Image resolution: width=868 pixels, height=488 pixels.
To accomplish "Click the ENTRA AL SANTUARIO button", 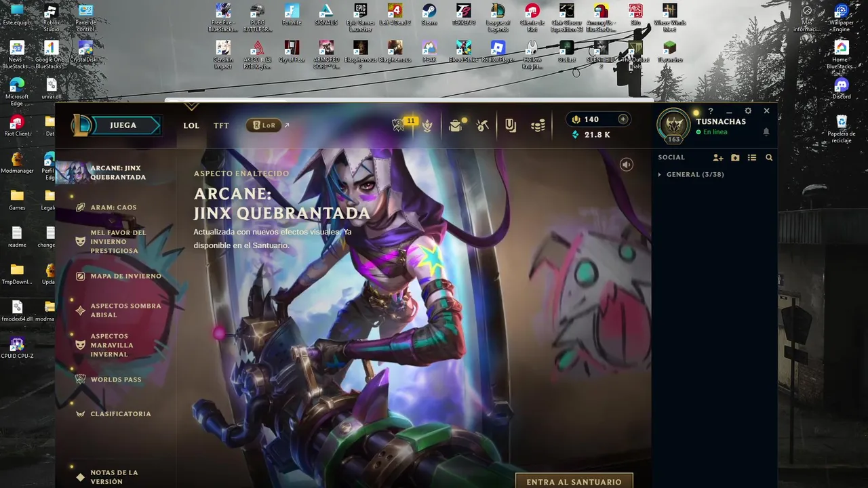I will coord(574,481).
